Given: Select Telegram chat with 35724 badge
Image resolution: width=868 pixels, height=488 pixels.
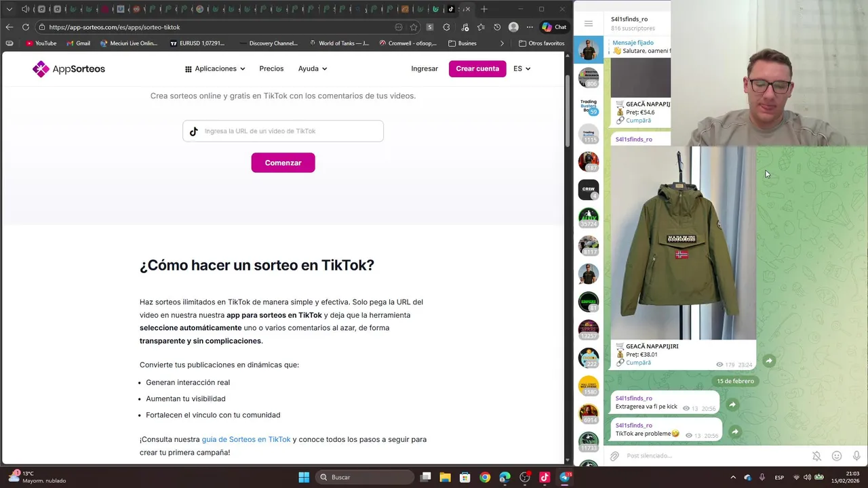Looking at the screenshot, I should [x=589, y=218].
